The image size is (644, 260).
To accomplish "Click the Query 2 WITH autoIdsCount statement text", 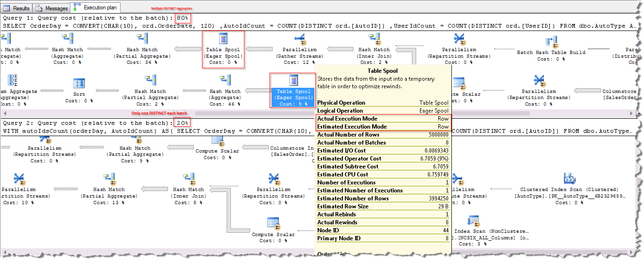I will (x=157, y=131).
